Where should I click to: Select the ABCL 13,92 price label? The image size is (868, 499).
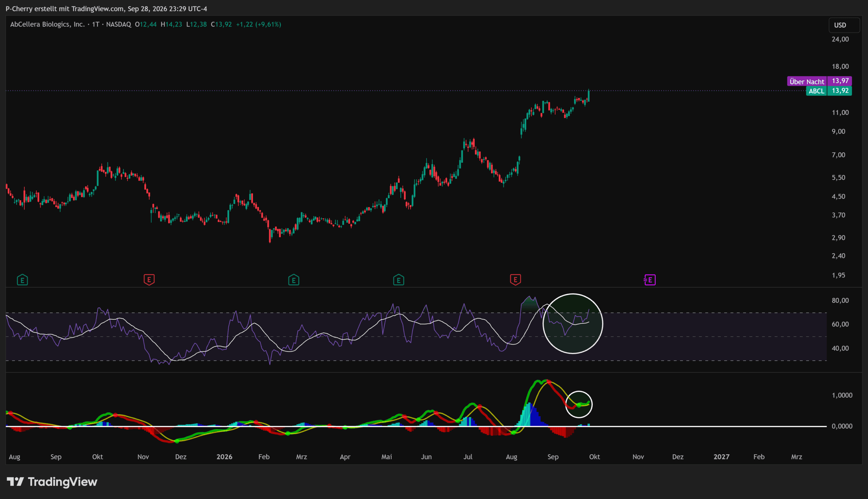829,91
